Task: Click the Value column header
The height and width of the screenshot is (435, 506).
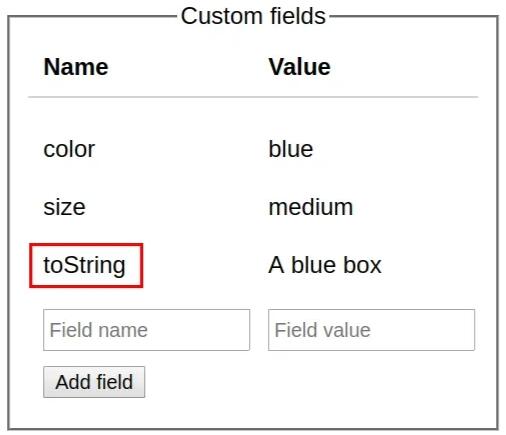Action: 300,67
